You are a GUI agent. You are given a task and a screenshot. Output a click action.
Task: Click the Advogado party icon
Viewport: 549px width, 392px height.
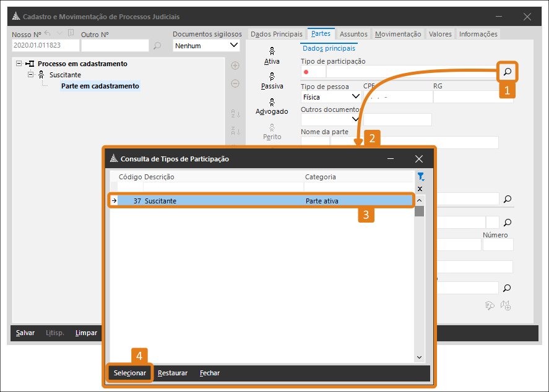pyautogui.click(x=272, y=101)
